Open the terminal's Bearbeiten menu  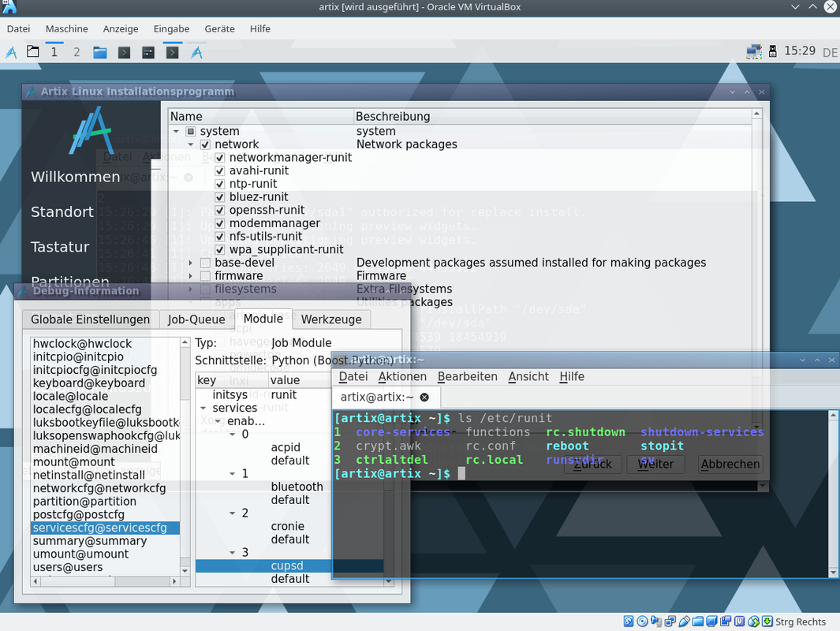(467, 376)
